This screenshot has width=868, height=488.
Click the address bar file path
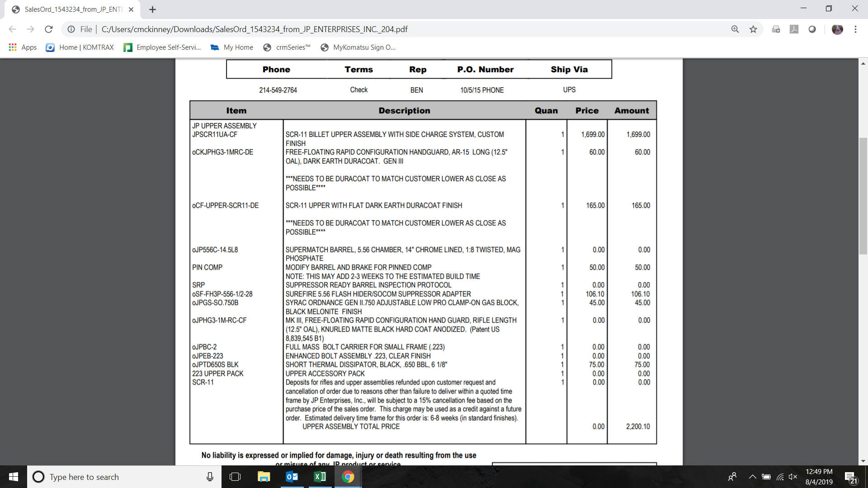255,29
